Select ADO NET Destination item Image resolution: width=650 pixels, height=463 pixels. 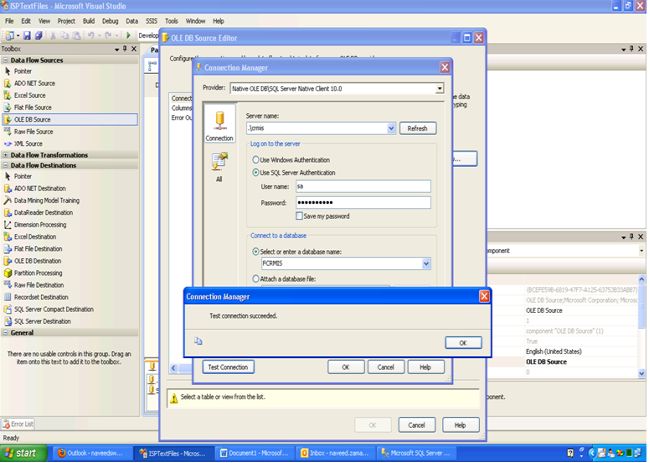pyautogui.click(x=39, y=188)
